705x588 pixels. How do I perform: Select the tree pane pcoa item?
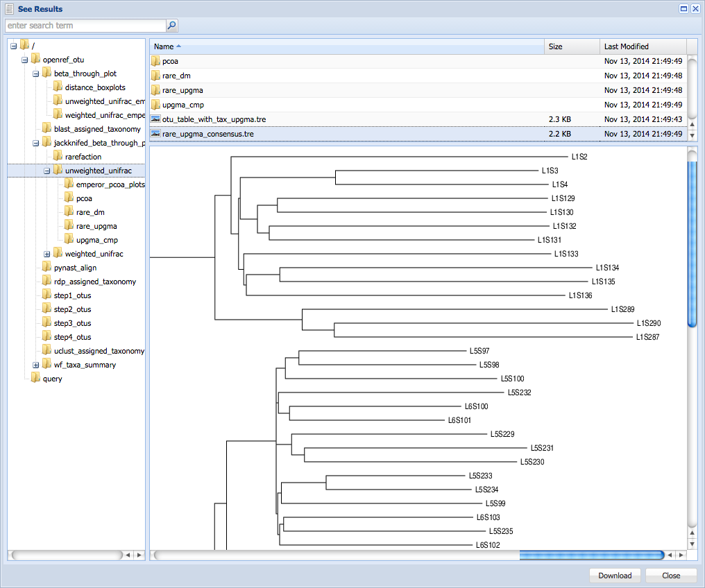point(84,198)
